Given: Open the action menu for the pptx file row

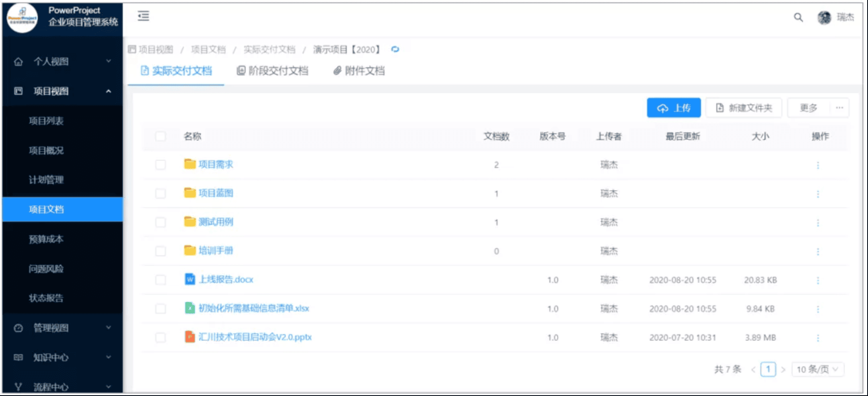Looking at the screenshot, I should coord(818,338).
